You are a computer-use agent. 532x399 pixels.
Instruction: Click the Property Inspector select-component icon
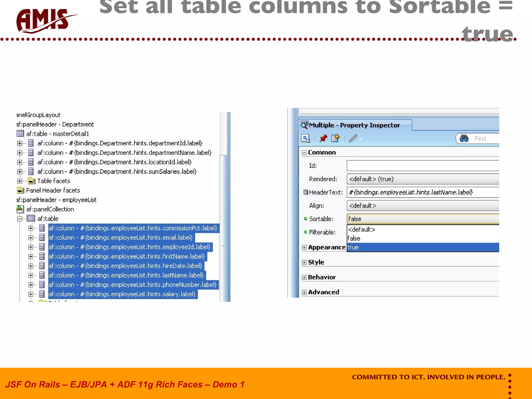(305, 138)
